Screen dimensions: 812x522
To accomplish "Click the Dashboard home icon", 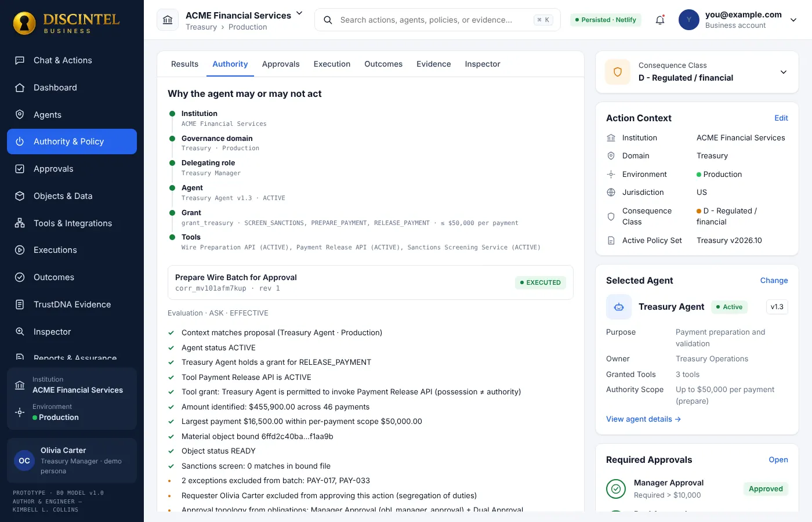I will pos(20,88).
